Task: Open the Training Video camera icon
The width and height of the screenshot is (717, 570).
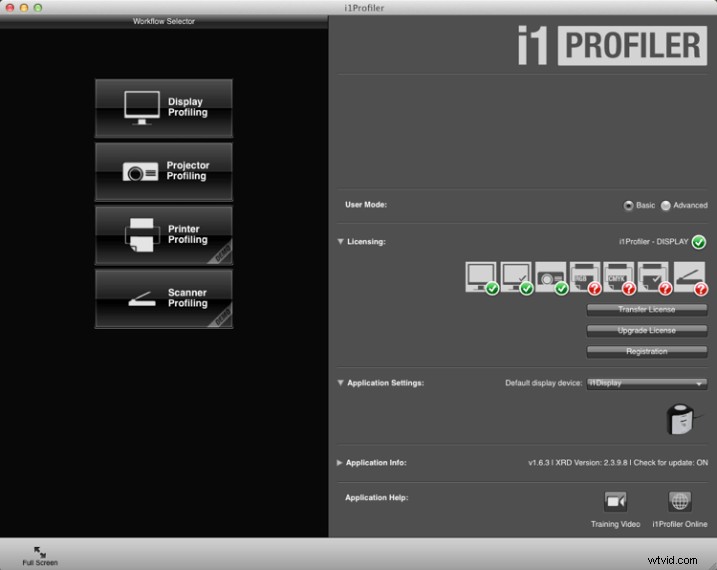Action: coord(615,501)
